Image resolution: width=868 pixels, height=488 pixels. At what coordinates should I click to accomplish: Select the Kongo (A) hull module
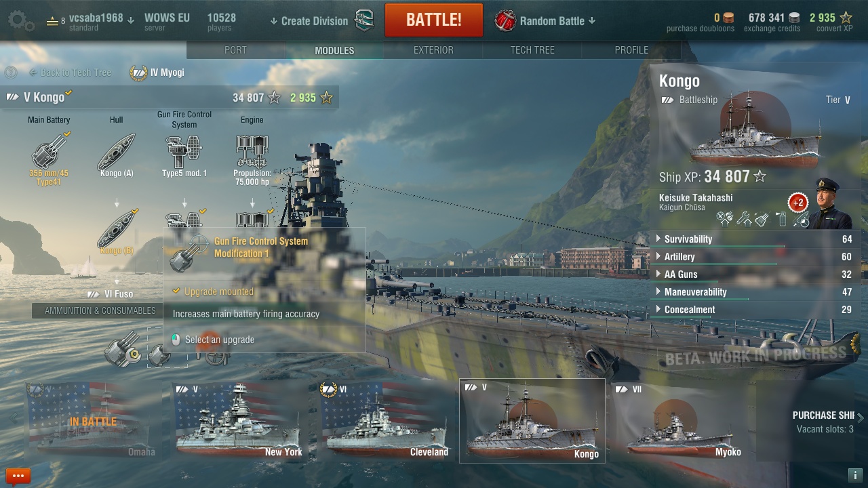116,155
